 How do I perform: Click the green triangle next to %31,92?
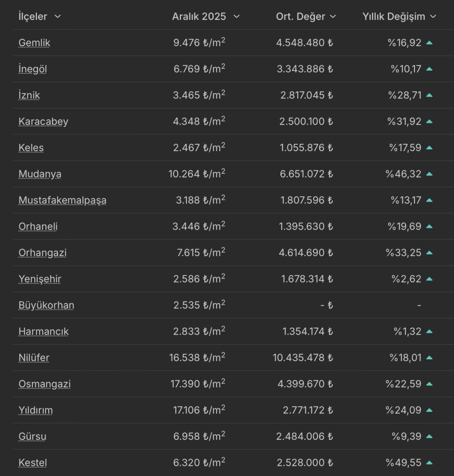pyautogui.click(x=429, y=122)
